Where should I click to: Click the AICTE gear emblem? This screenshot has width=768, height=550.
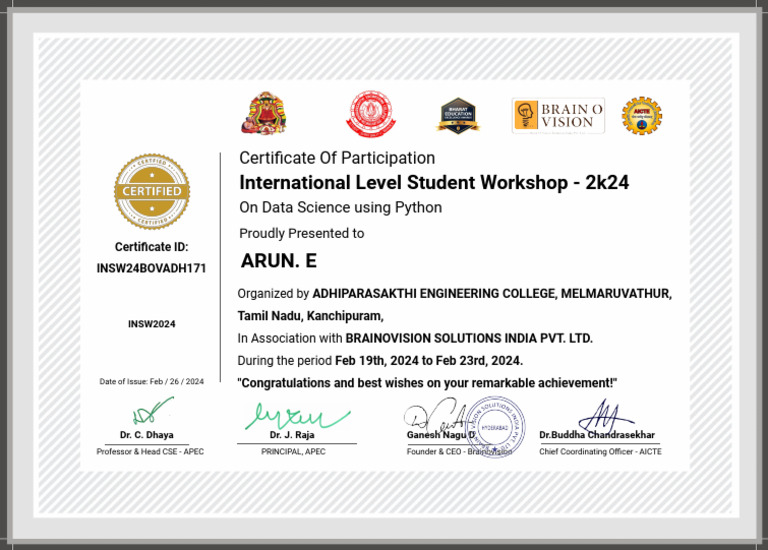[642, 116]
